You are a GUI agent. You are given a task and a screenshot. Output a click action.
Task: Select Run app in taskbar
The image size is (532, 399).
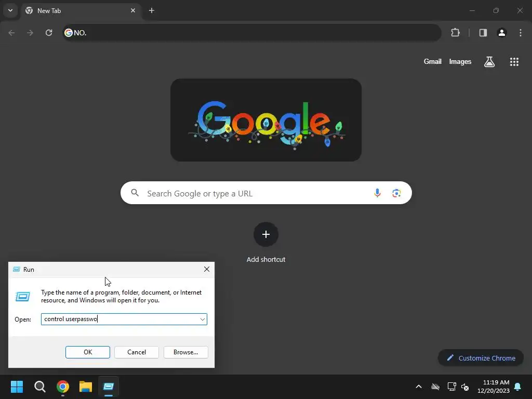point(109,387)
